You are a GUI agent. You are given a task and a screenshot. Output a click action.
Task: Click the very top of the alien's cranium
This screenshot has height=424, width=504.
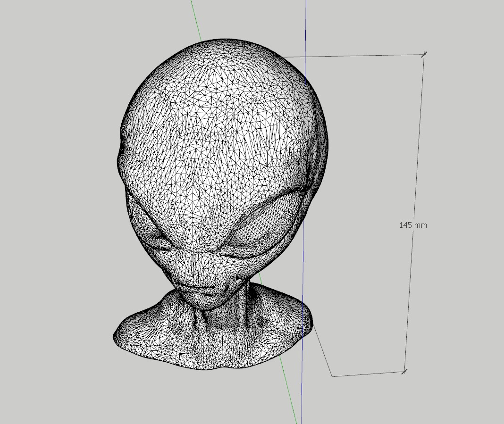(227, 42)
